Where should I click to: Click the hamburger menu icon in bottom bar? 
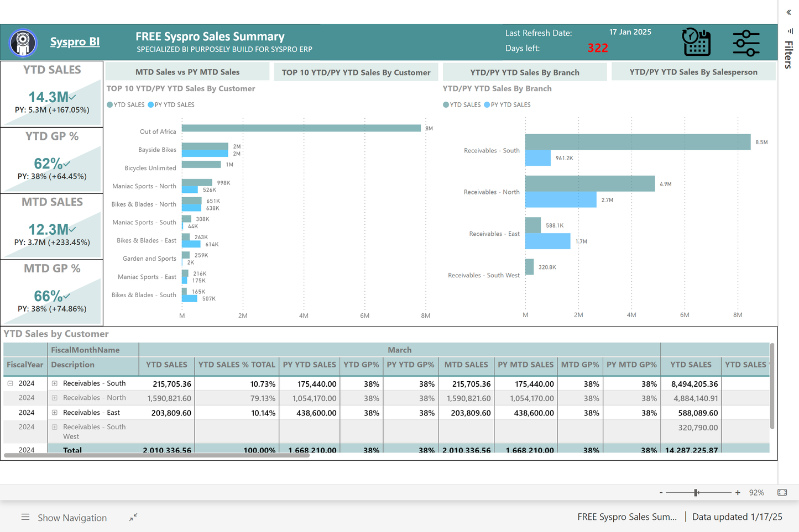tap(25, 517)
